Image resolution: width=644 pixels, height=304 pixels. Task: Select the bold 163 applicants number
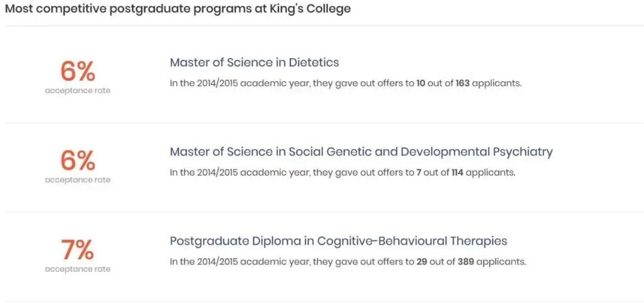(x=463, y=83)
